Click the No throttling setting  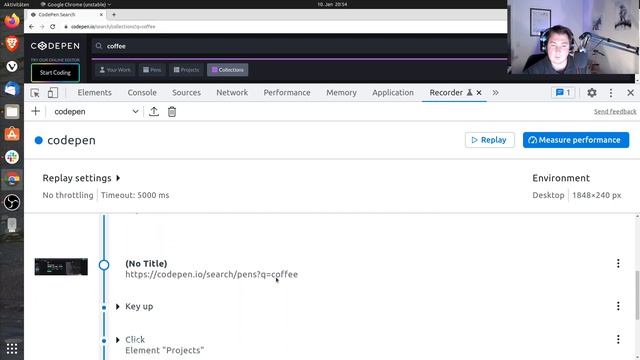[x=68, y=195]
